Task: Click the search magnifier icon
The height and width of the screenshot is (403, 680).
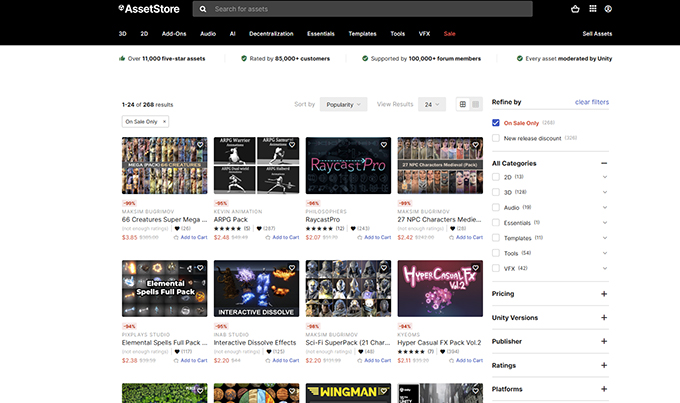Action: 203,9
